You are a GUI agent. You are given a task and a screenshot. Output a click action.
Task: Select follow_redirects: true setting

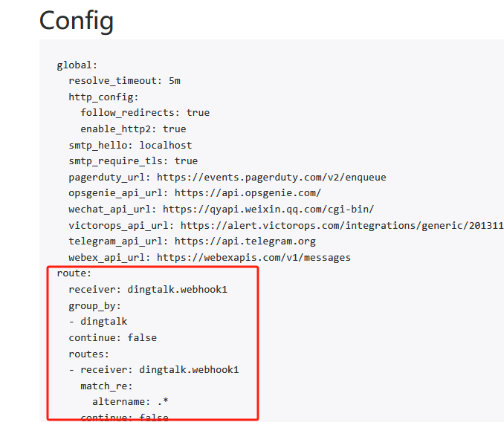145,113
